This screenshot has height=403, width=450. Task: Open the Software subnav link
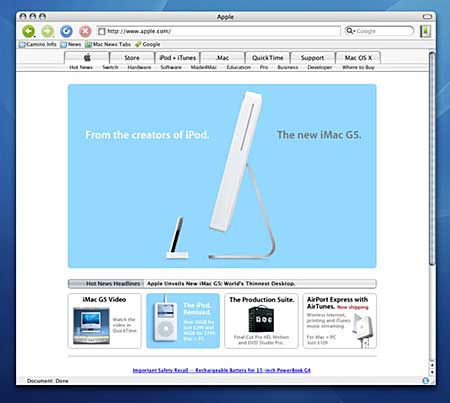click(x=171, y=67)
